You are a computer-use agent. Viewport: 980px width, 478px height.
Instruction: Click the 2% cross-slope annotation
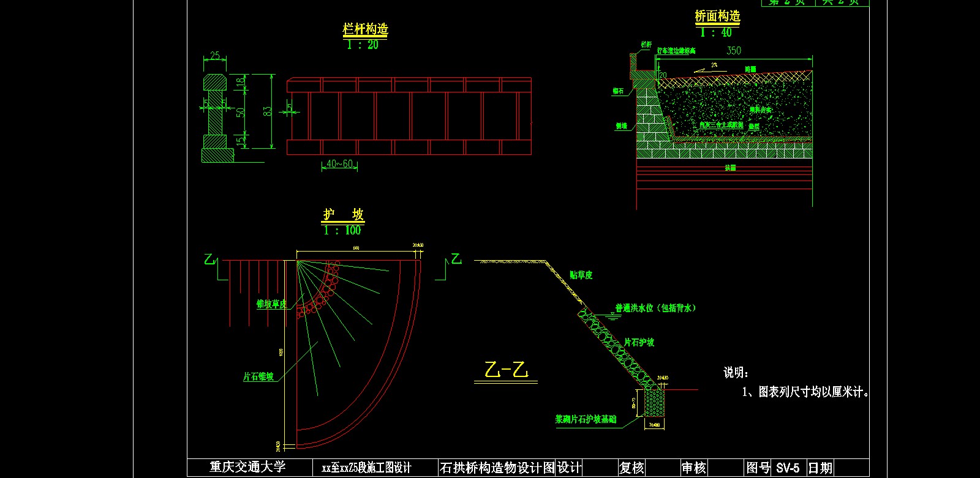[714, 64]
